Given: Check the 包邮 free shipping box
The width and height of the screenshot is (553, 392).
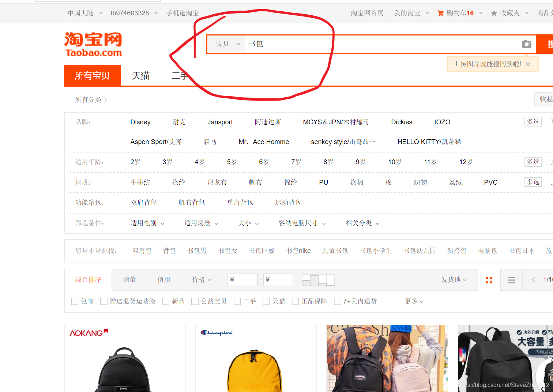Looking at the screenshot, I should (x=75, y=301).
